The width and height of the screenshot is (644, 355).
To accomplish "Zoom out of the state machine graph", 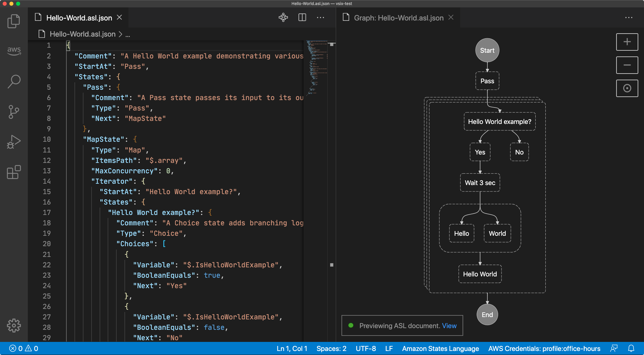I will click(627, 65).
